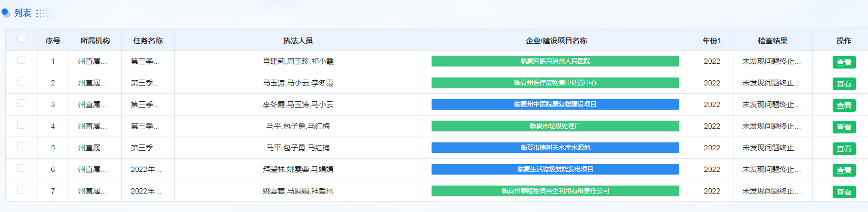
Task: Tick the checkbox in row 7
Action: (x=21, y=190)
